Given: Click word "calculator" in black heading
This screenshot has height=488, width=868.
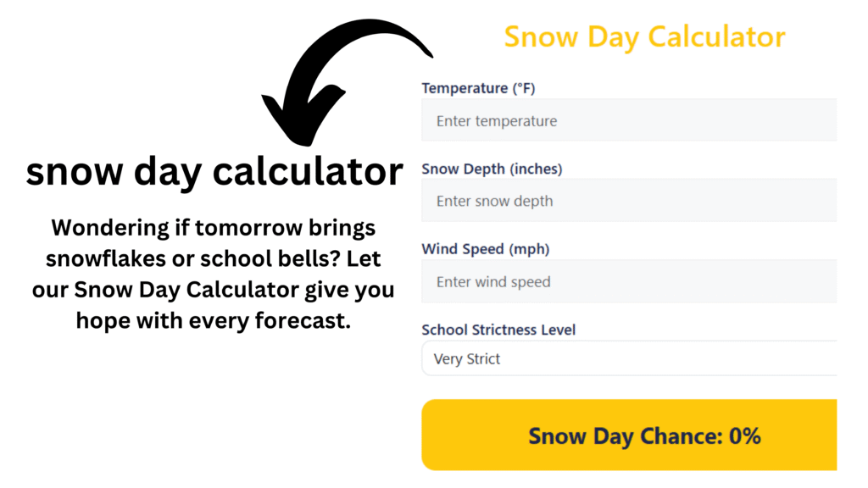Looking at the screenshot, I should [308, 171].
